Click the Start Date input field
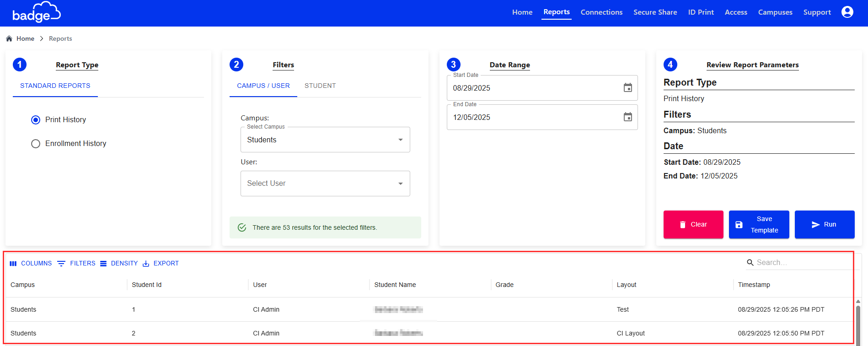The image size is (868, 346). [542, 88]
